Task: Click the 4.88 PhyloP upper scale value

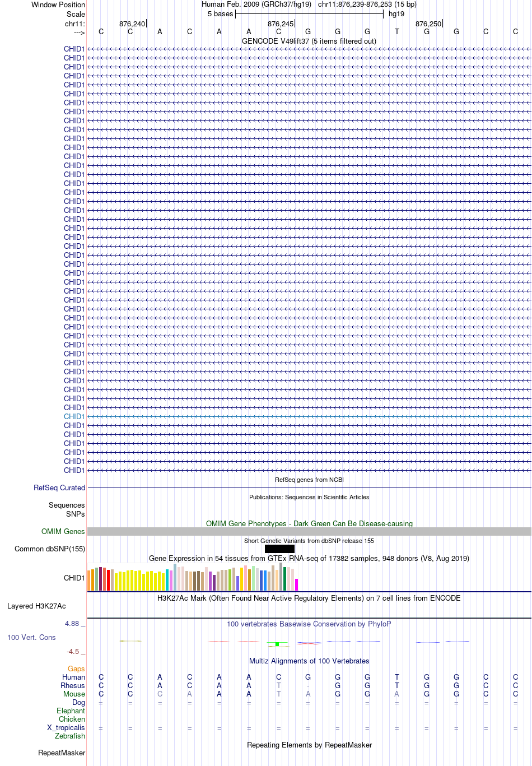Action: [72, 623]
